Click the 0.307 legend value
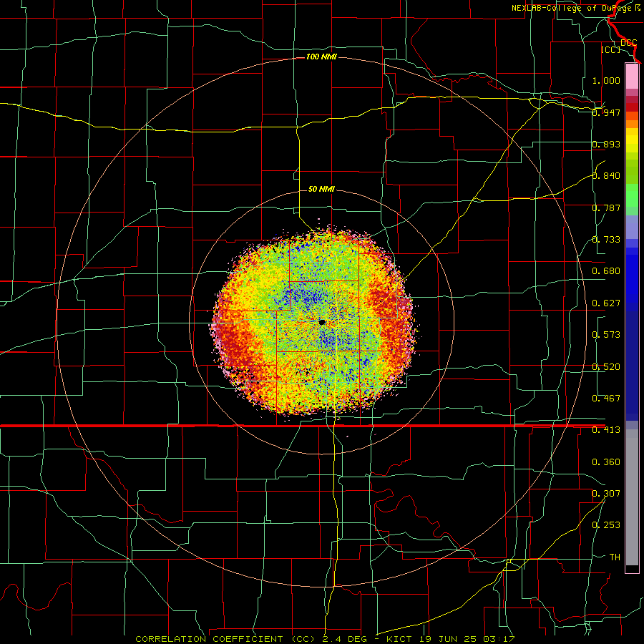The width and height of the screenshot is (644, 644). (x=606, y=494)
